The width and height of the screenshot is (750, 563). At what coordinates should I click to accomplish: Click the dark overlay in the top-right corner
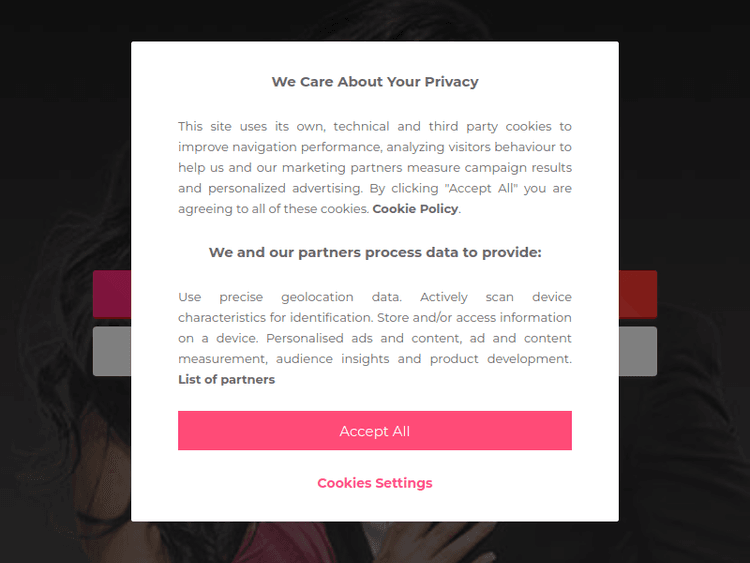pyautogui.click(x=720, y=25)
